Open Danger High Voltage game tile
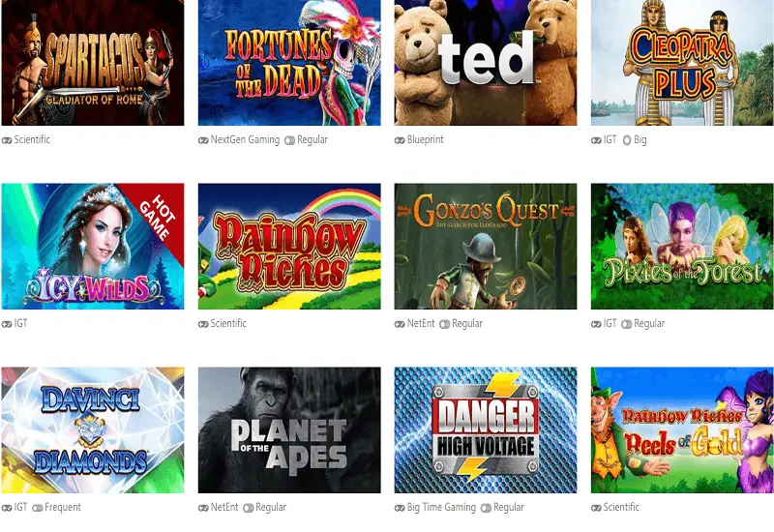This screenshot has width=774, height=532. [486, 429]
